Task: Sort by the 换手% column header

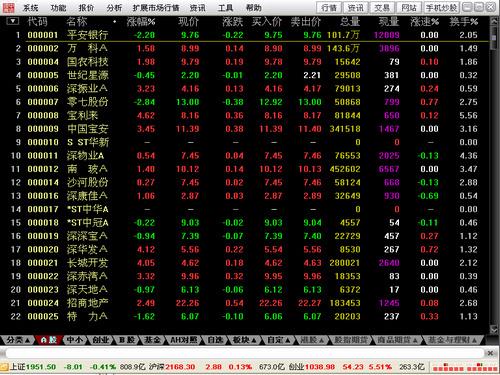Action: pos(464,22)
